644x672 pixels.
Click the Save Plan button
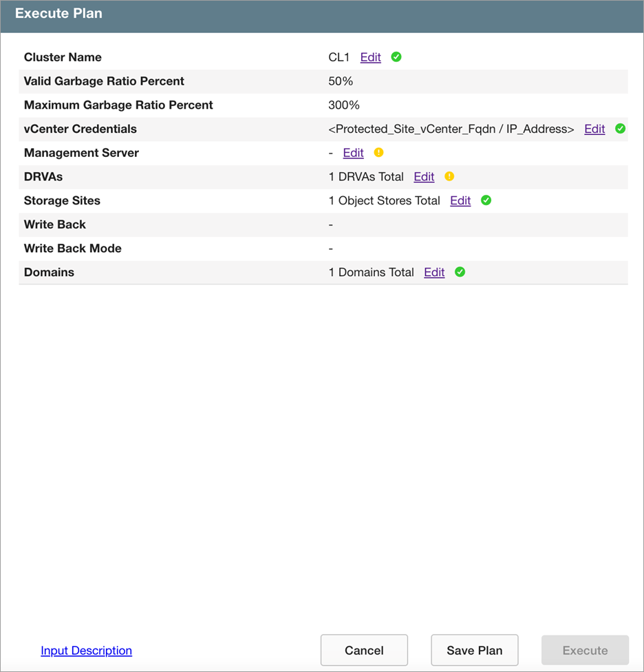pos(474,651)
